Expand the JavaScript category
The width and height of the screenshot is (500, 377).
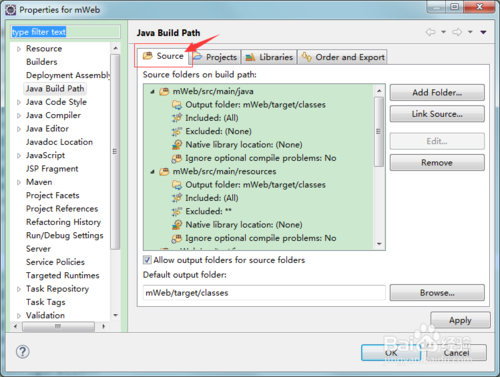19,156
